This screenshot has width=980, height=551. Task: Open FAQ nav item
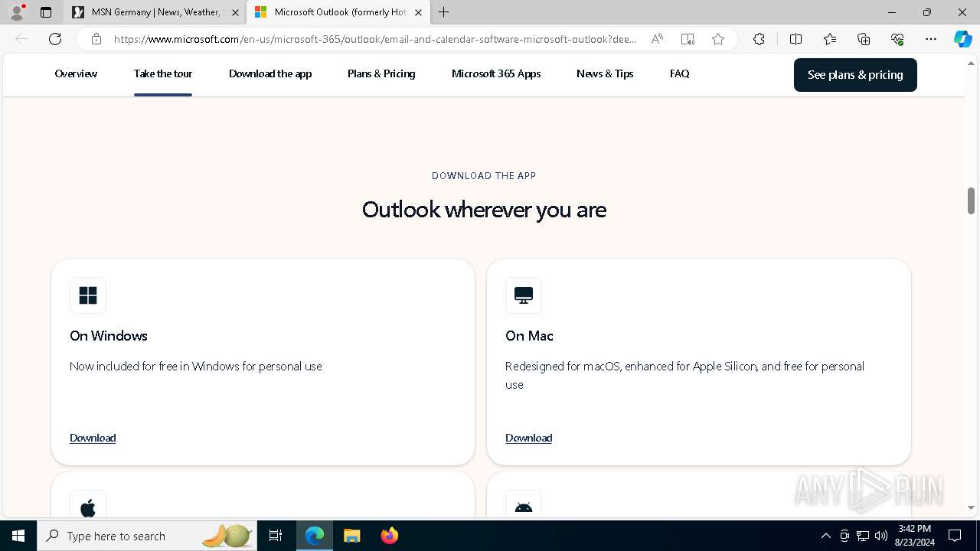click(x=679, y=73)
